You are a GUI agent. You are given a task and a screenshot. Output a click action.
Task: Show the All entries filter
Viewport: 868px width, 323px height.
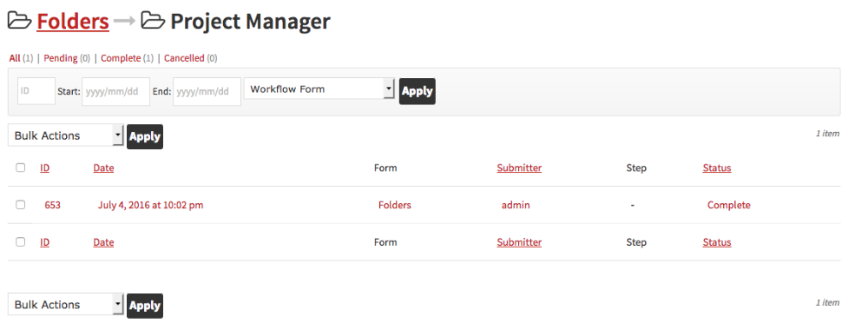click(x=15, y=58)
